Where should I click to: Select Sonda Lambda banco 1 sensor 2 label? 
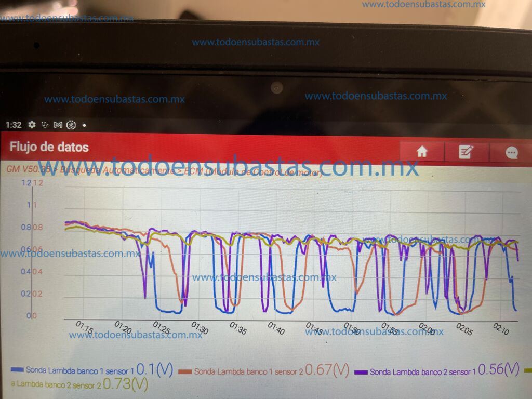[248, 371]
